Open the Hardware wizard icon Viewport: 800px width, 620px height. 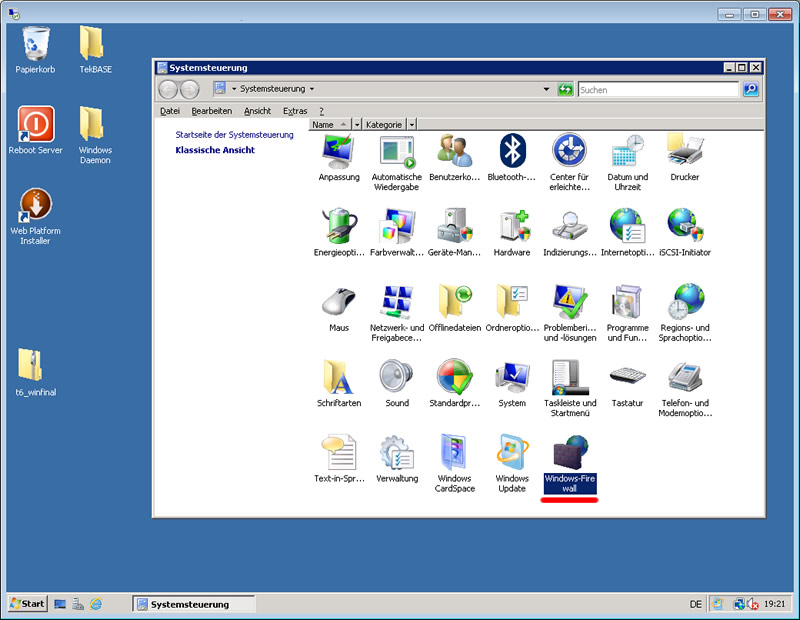(x=512, y=233)
